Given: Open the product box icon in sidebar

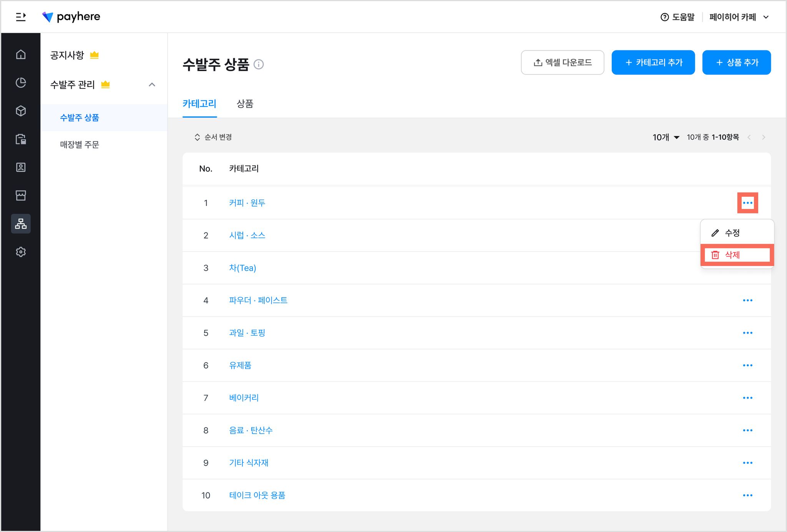Looking at the screenshot, I should pos(21,111).
